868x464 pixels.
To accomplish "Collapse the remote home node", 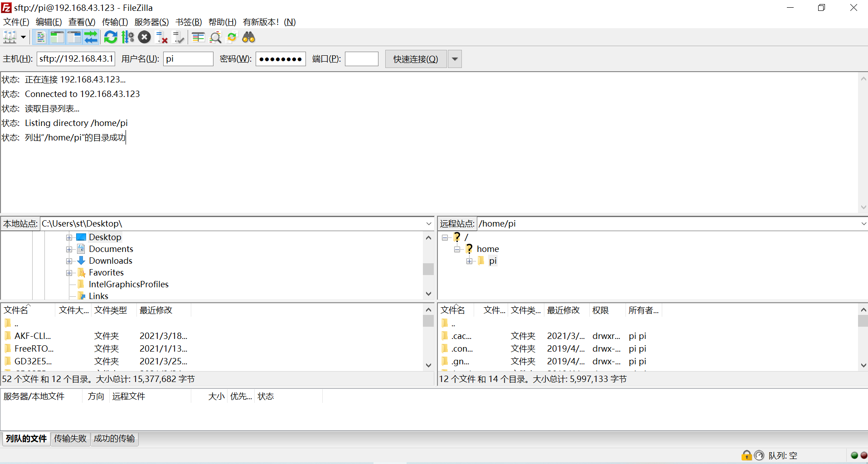I will pyautogui.click(x=457, y=249).
